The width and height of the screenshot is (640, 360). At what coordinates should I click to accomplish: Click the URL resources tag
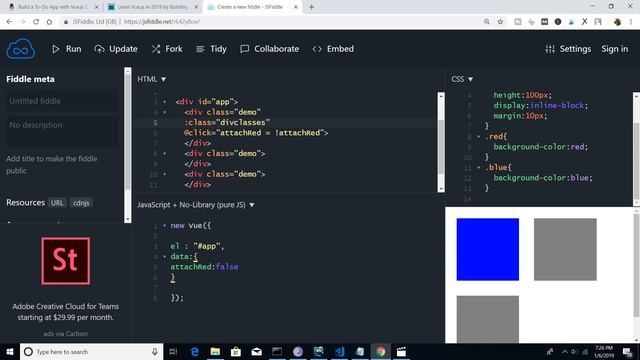[x=57, y=203]
